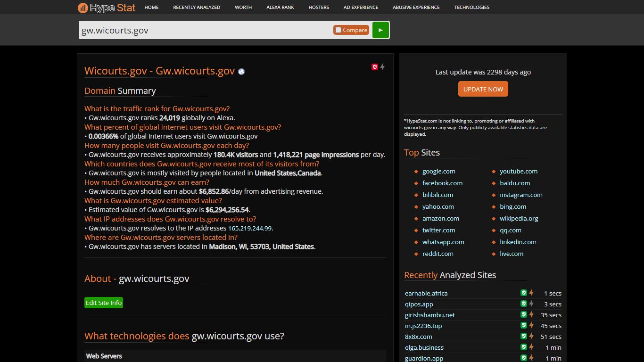Click lightning bolt icon in earnable.africa row
Image resolution: width=644 pixels, height=362 pixels.
click(x=531, y=293)
